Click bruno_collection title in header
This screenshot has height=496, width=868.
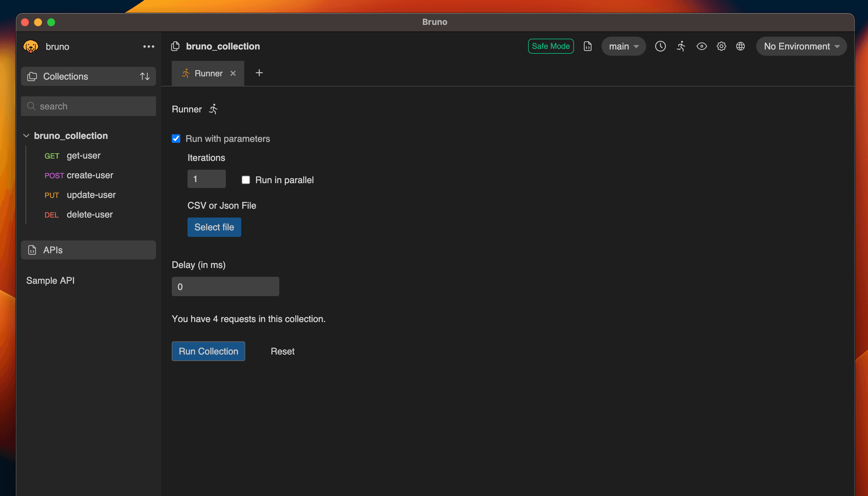pyautogui.click(x=223, y=46)
